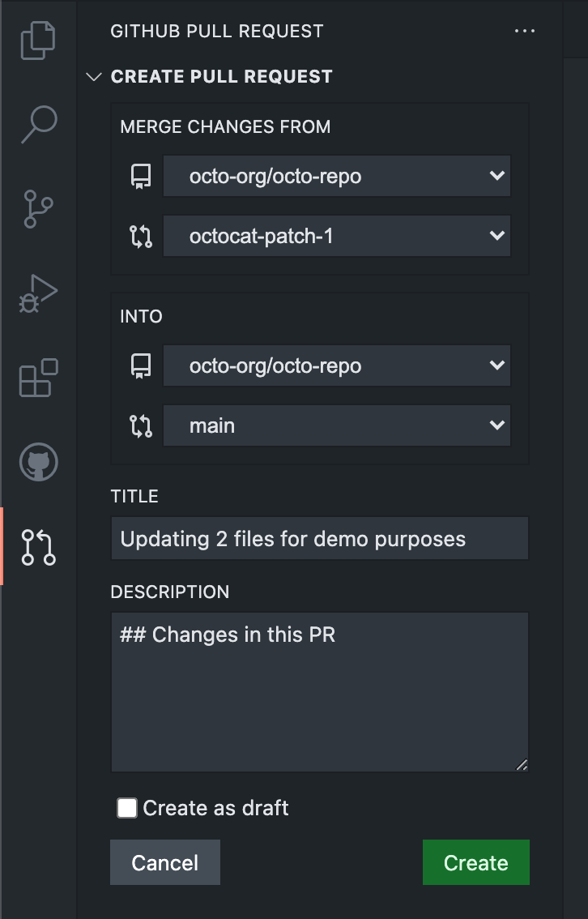Screen dimensions: 588x919
Task: Open the Extensions view
Action: pyautogui.click(x=38, y=377)
